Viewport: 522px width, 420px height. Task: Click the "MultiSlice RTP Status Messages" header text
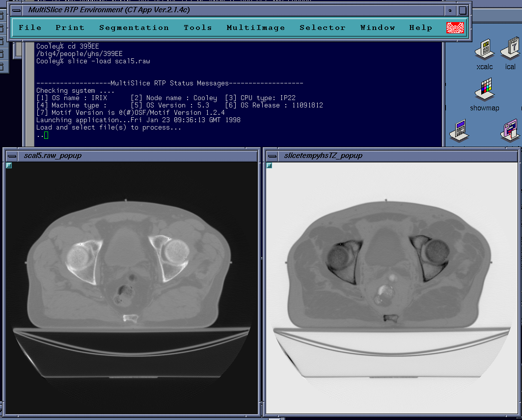click(169, 83)
